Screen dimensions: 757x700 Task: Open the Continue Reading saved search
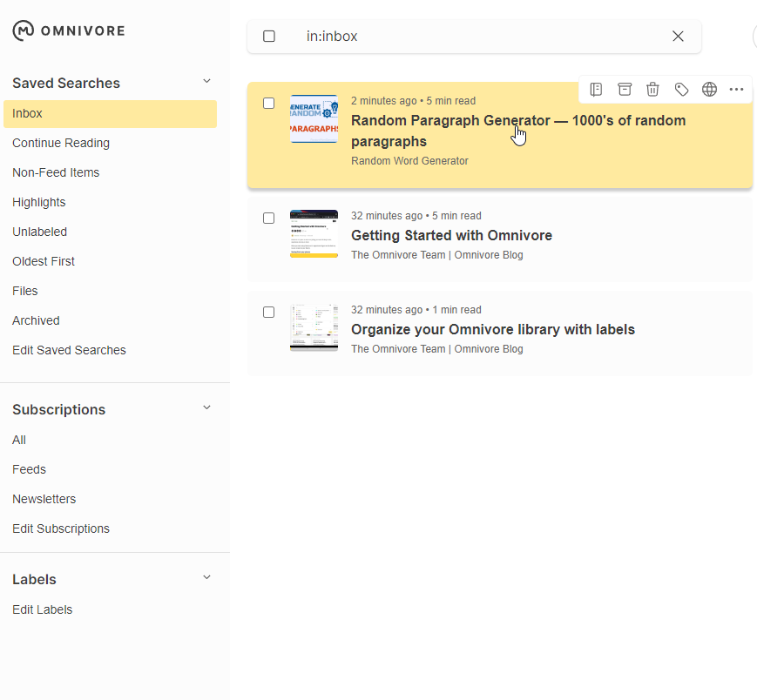click(x=61, y=143)
